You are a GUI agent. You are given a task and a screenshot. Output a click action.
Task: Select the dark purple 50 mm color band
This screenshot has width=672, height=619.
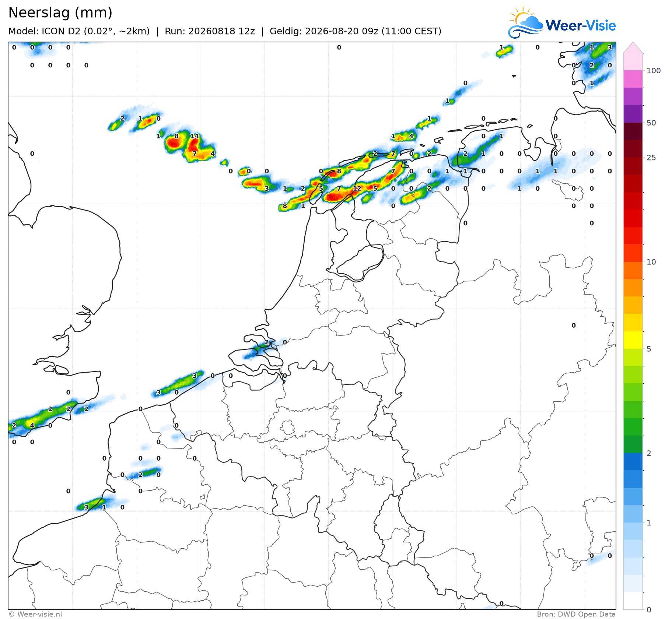[633, 114]
